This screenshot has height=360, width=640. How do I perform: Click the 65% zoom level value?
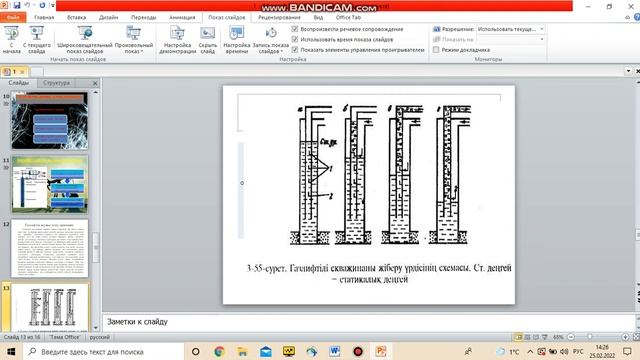(x=558, y=337)
